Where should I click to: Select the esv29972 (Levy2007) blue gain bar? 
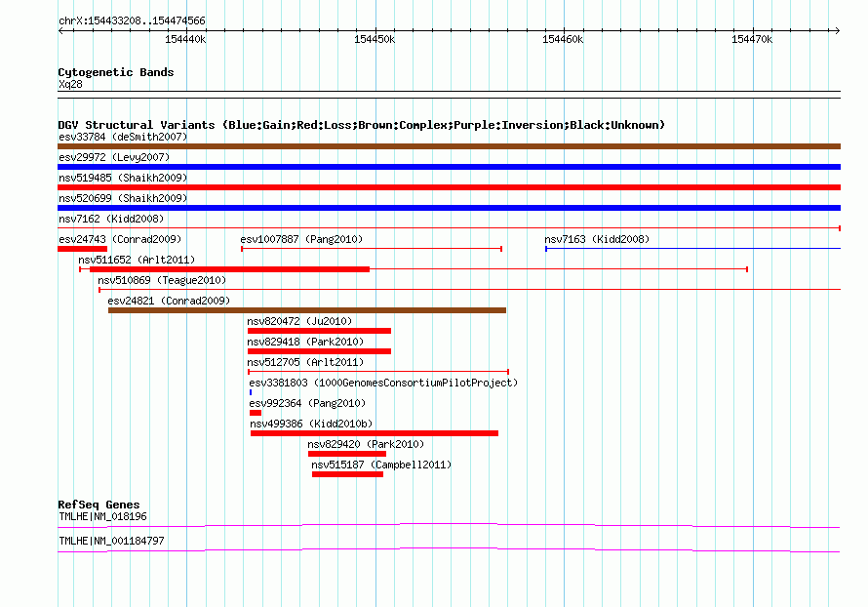[449, 167]
